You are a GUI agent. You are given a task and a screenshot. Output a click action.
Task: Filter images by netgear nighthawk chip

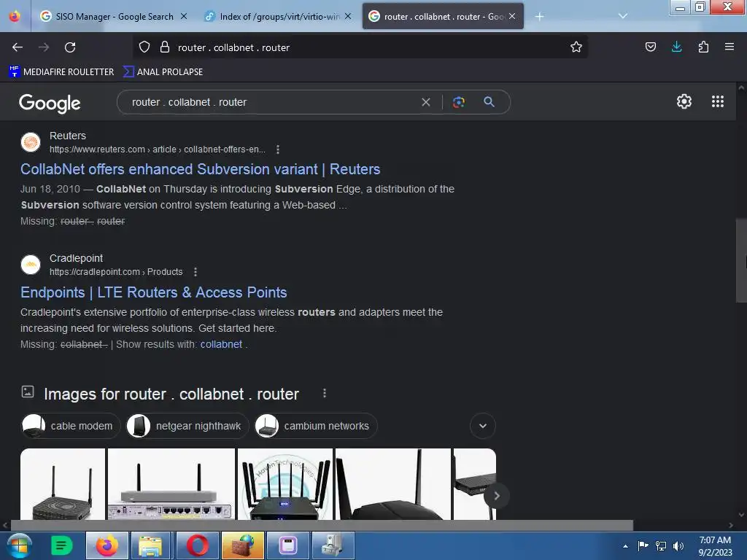coord(187,426)
